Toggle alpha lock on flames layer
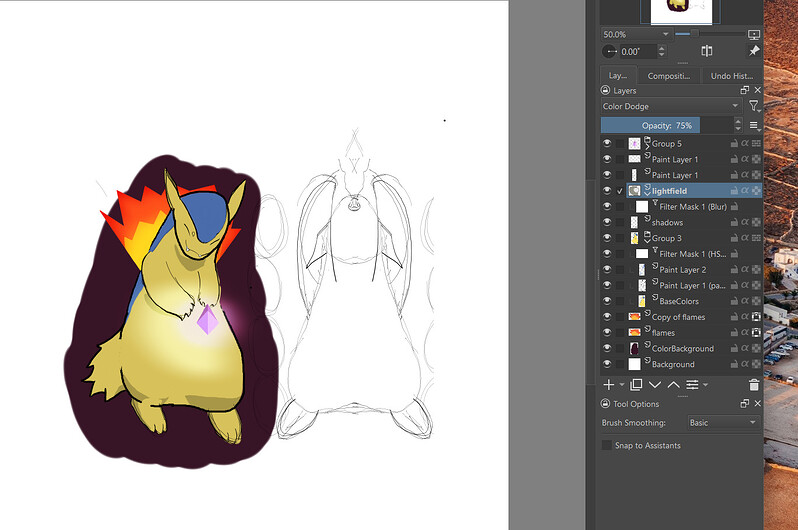The width and height of the screenshot is (798, 530). 756,332
